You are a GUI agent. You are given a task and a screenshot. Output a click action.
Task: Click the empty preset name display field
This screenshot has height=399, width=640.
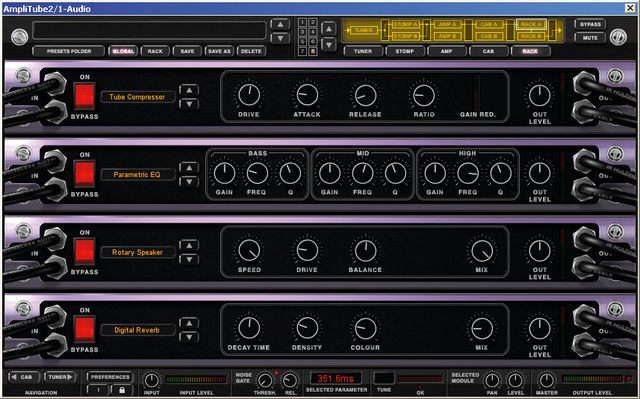click(149, 31)
